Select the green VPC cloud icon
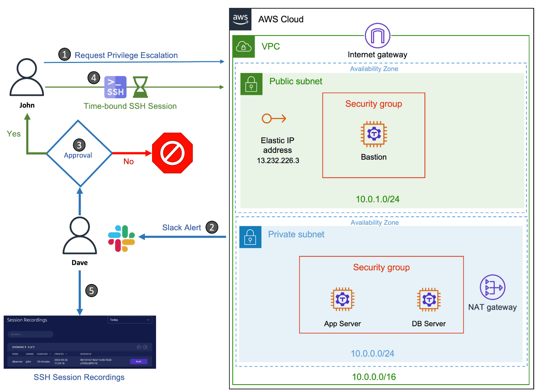Image resolution: width=537 pixels, height=392 pixels. click(x=243, y=46)
